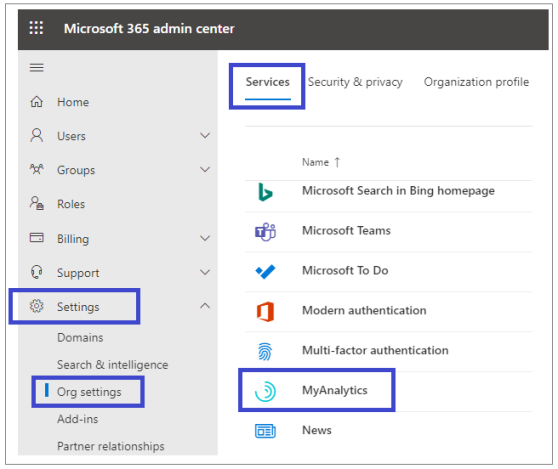The height and width of the screenshot is (469, 558).
Task: Open Microsoft To Do settings
Action: point(345,270)
